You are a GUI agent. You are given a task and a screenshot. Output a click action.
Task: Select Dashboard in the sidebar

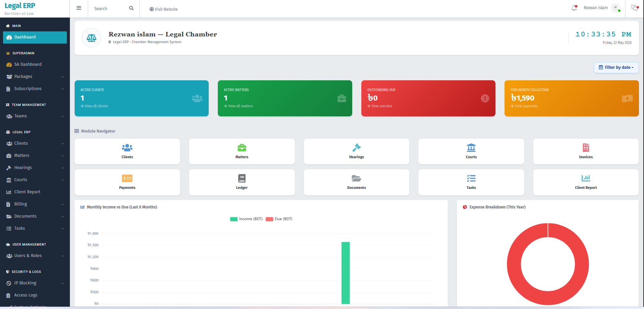click(x=35, y=37)
